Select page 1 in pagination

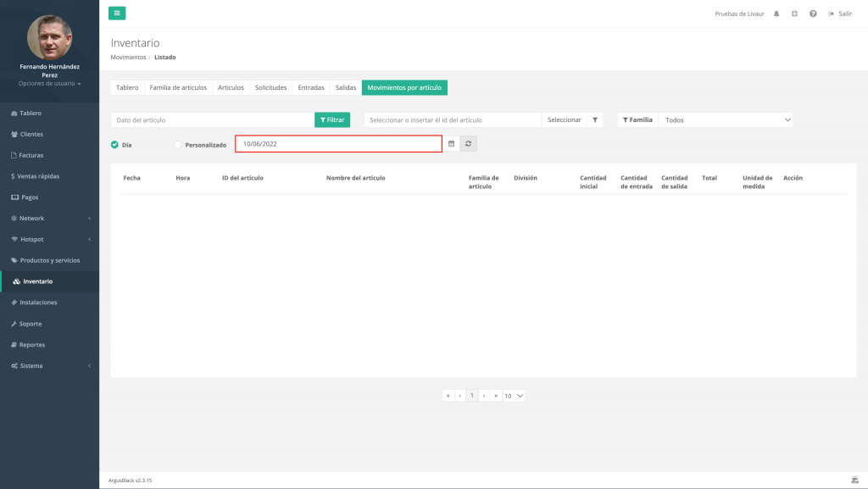(x=471, y=396)
